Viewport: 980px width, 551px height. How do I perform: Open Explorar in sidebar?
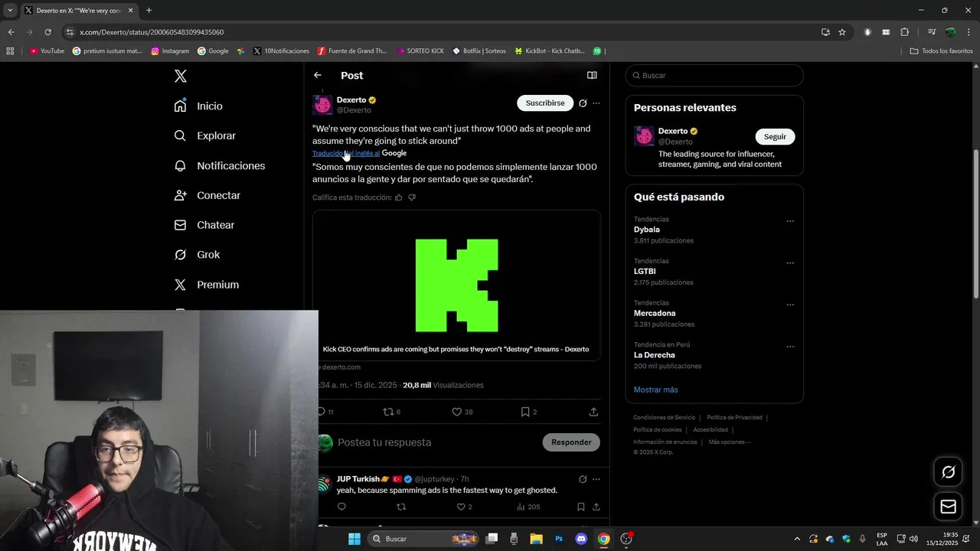pos(204,135)
